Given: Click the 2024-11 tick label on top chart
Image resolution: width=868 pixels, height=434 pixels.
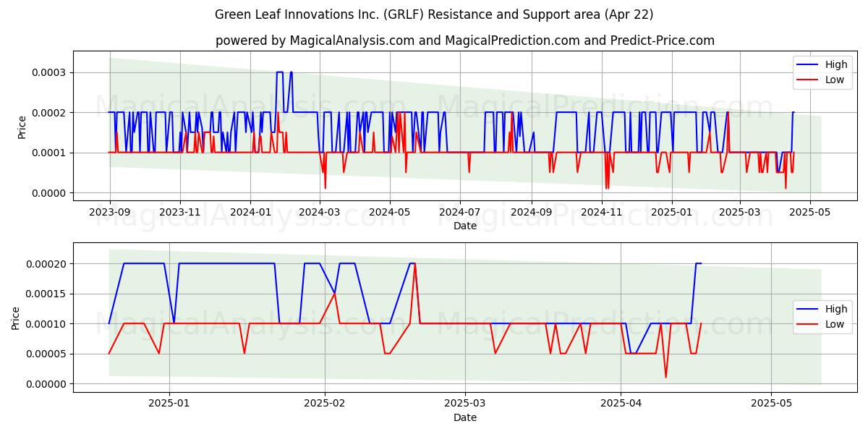Looking at the screenshot, I should click(602, 213).
